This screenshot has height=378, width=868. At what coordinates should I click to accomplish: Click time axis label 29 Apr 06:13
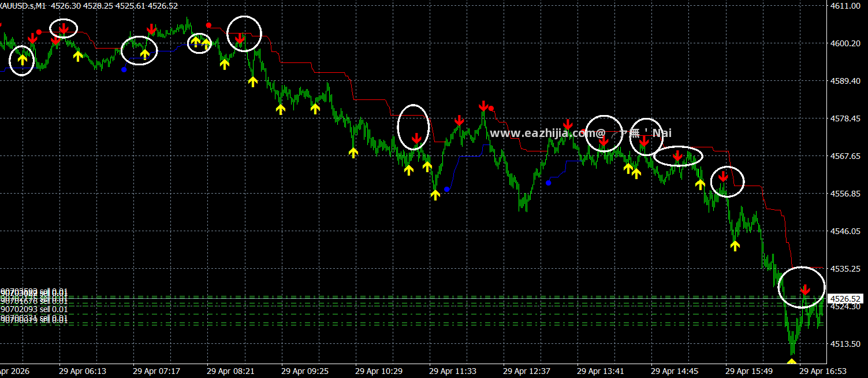tap(83, 371)
